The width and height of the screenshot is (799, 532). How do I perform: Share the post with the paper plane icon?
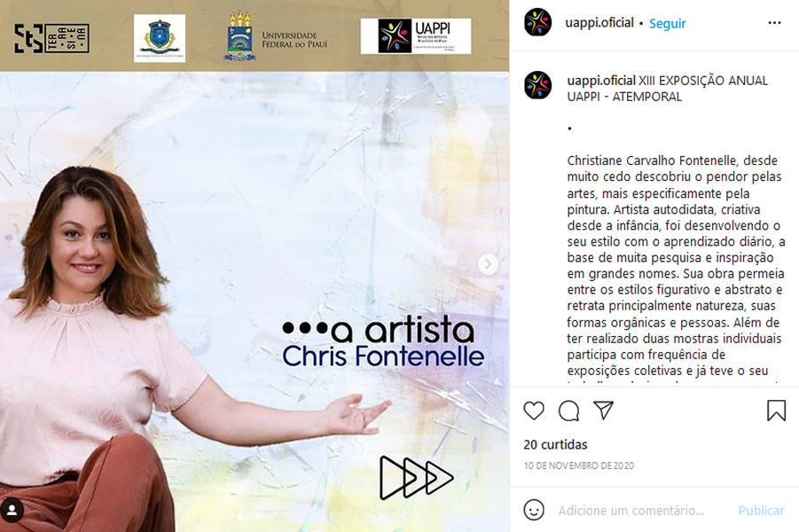603,411
